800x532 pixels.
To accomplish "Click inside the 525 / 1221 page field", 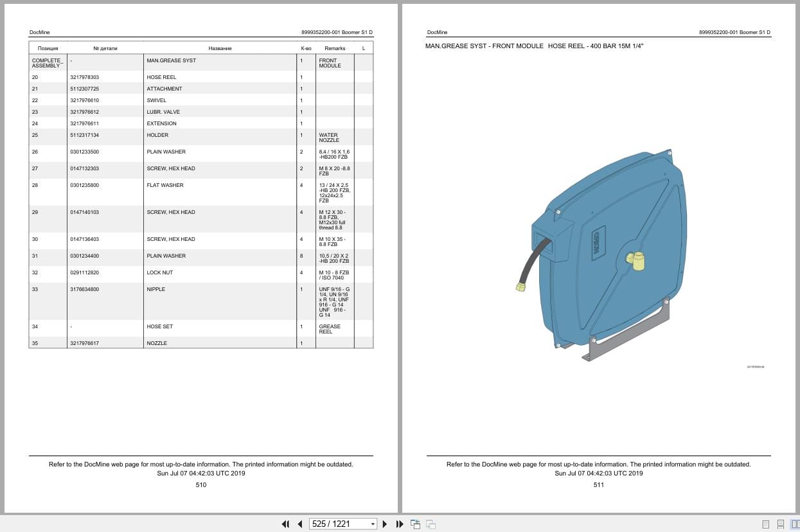I will (x=341, y=524).
